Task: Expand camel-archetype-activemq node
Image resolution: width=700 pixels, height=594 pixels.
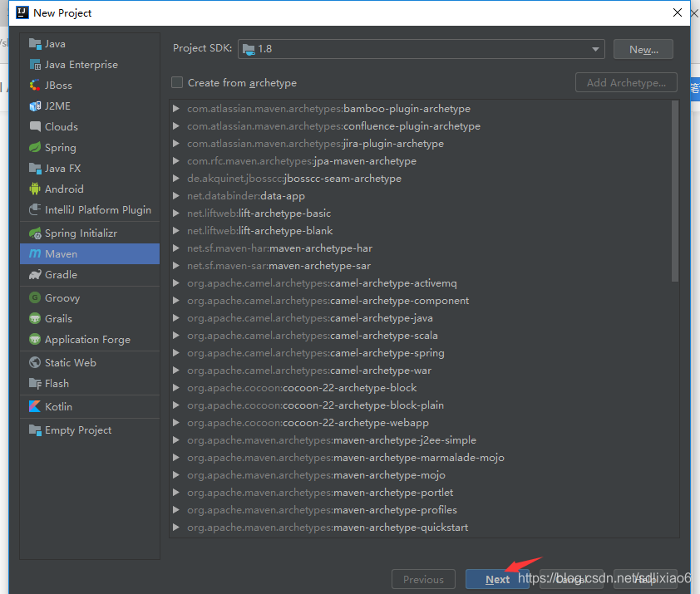Action: point(176,283)
